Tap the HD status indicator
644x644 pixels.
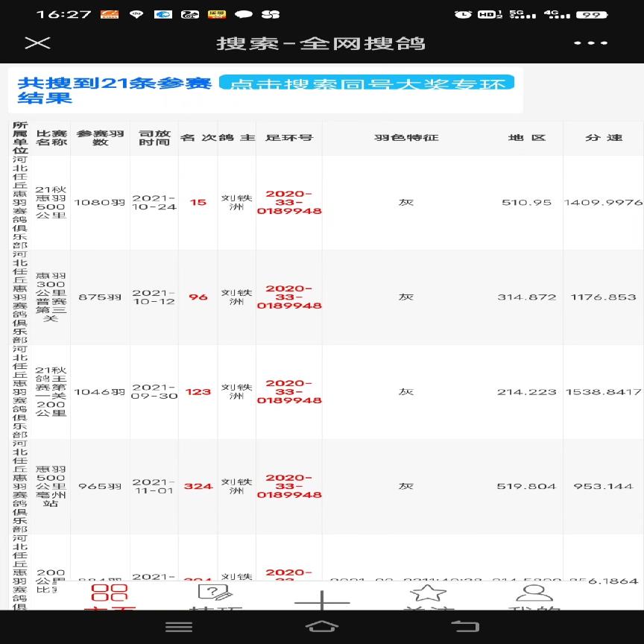490,15
